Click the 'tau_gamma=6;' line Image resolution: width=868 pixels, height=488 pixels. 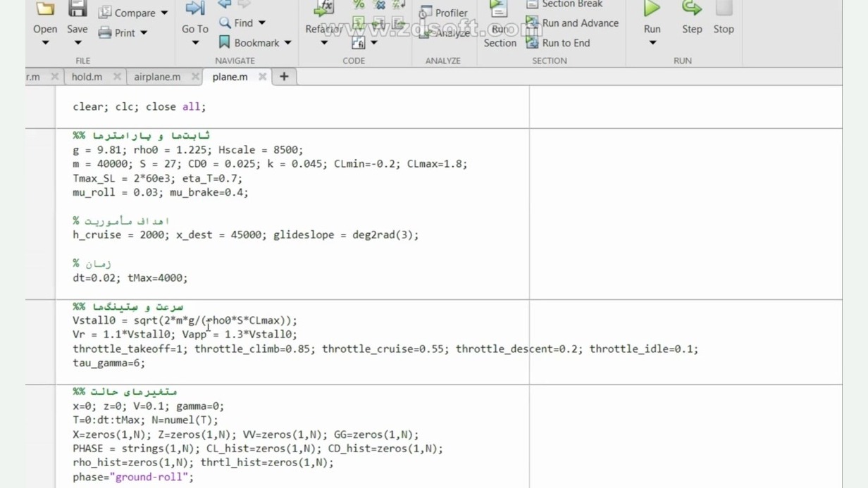[x=109, y=363]
